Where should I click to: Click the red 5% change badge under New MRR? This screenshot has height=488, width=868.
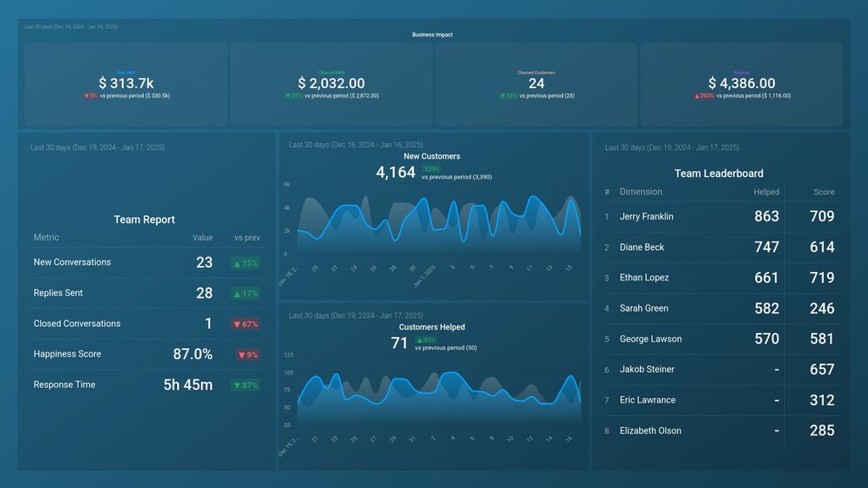[x=90, y=96]
